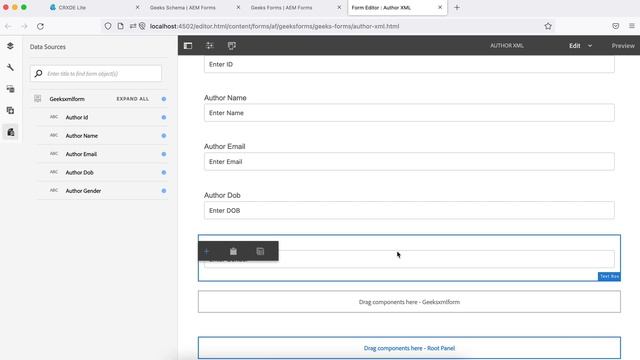Select Author Id tree item

point(102,117)
